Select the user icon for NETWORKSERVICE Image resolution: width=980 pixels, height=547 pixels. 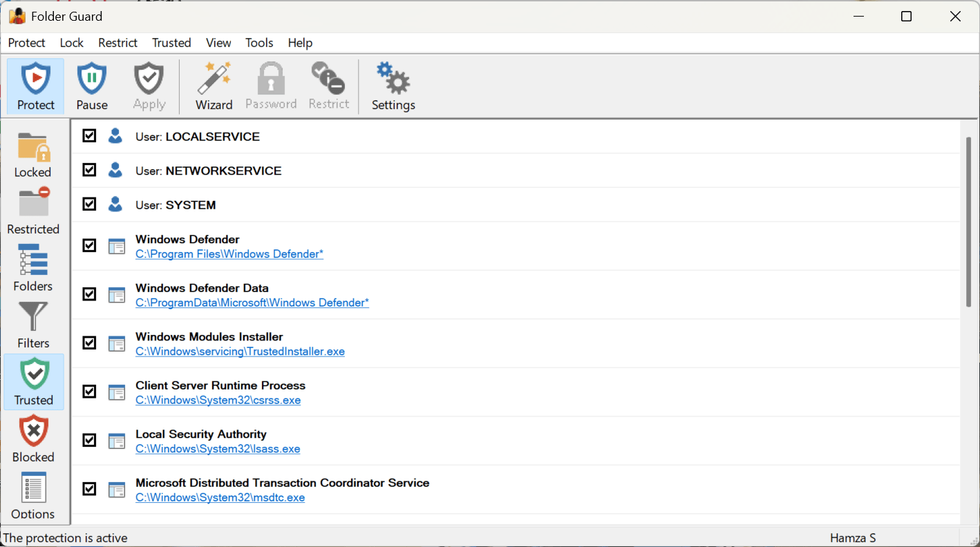click(x=115, y=170)
